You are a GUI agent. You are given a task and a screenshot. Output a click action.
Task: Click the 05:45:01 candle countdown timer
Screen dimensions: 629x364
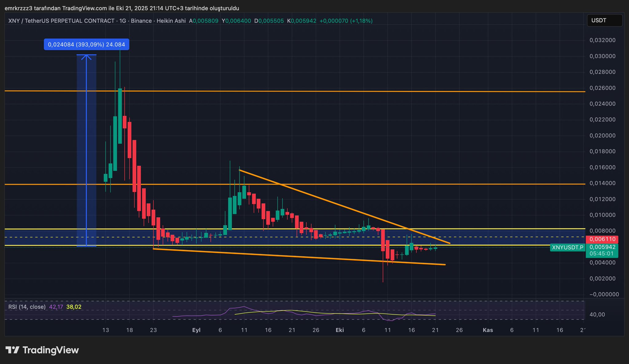(601, 254)
